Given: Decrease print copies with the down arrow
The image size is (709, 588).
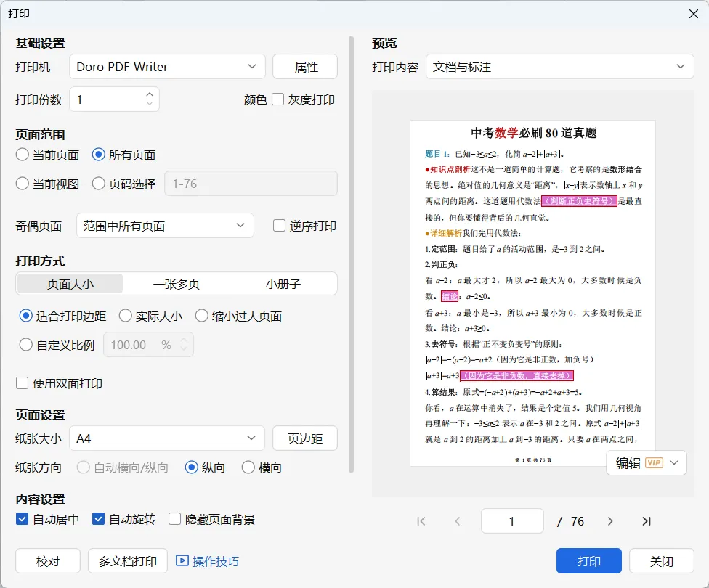Looking at the screenshot, I should [150, 104].
